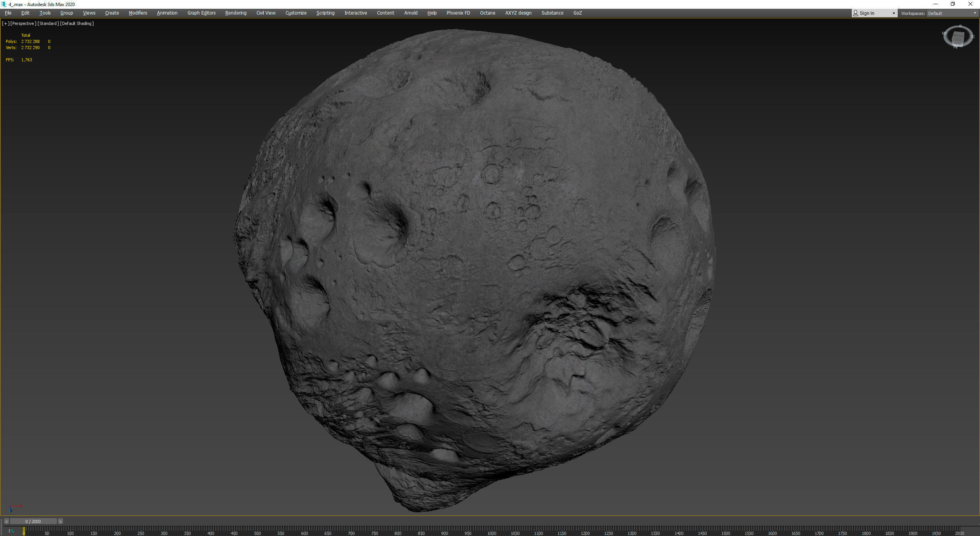Open the Arnold menu
The image size is (980, 536).
coord(411,13)
